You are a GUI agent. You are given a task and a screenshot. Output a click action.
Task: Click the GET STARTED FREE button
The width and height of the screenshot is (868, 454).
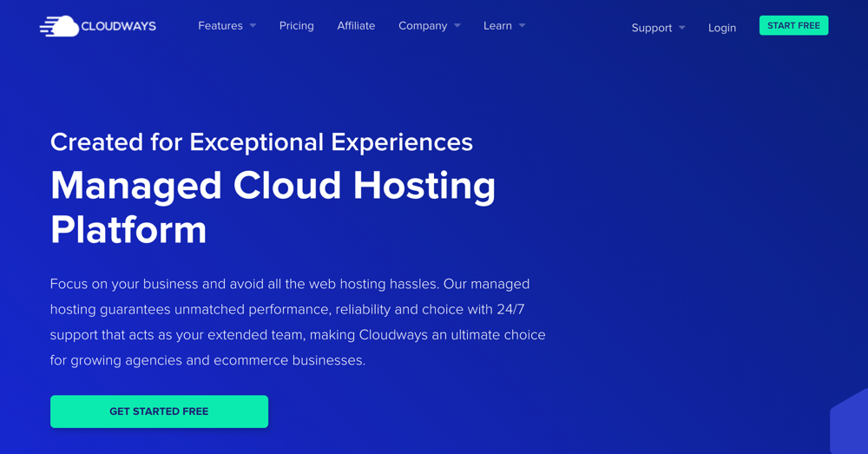pos(160,411)
